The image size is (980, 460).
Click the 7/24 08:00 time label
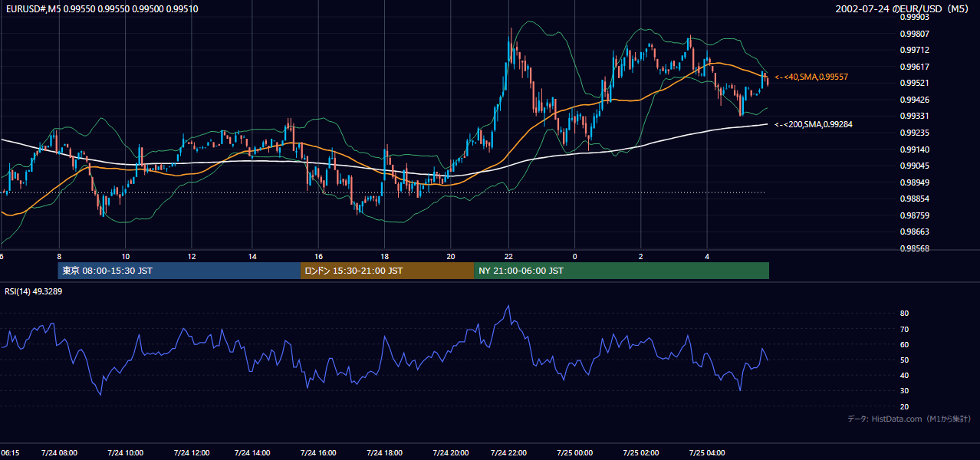(x=58, y=453)
